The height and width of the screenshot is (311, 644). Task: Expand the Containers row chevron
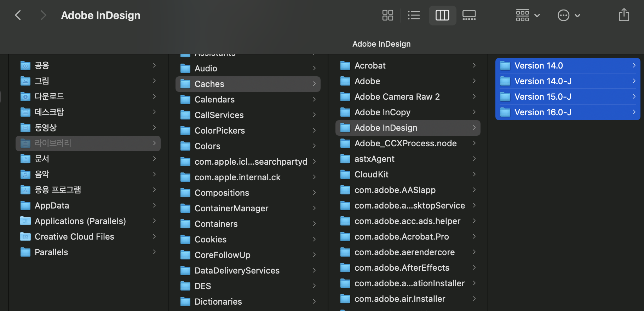click(x=314, y=224)
